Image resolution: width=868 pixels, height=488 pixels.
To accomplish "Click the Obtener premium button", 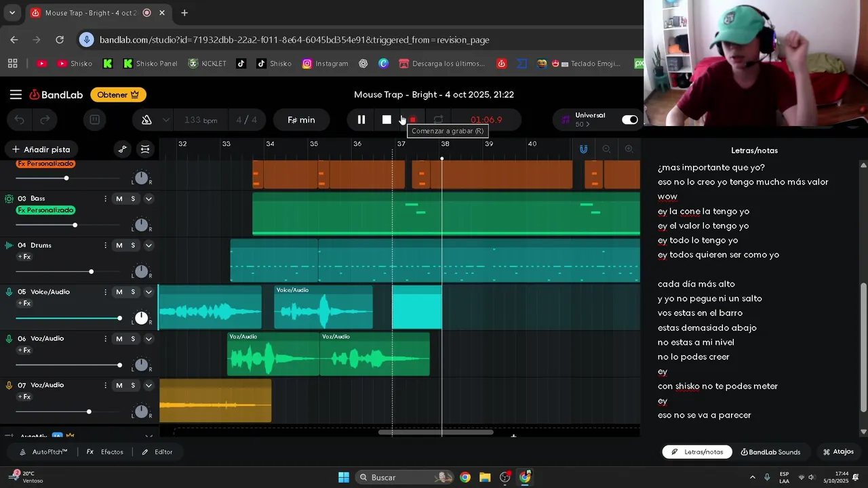I will [x=118, y=95].
